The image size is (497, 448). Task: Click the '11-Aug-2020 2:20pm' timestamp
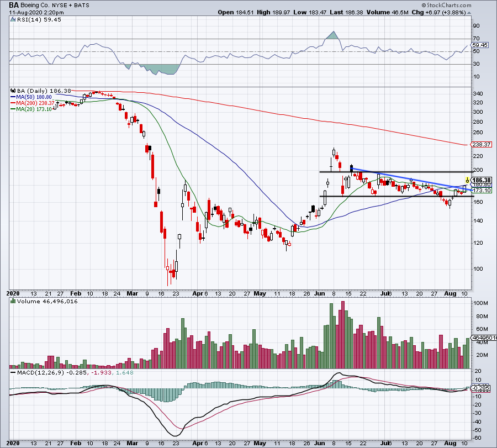(36, 13)
